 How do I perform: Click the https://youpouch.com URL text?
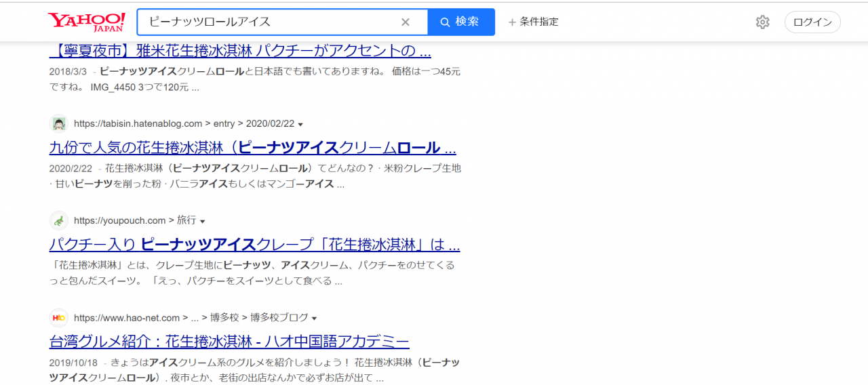[x=120, y=220]
